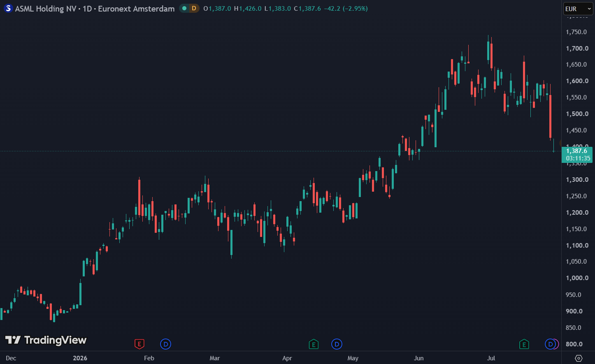Click the bar countdown 03:11:35
Viewport: 595px width, 364px height.
pyautogui.click(x=578, y=158)
